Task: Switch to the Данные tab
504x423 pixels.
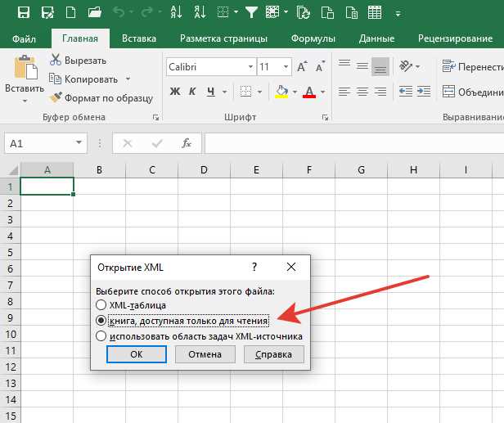Action: [376, 38]
